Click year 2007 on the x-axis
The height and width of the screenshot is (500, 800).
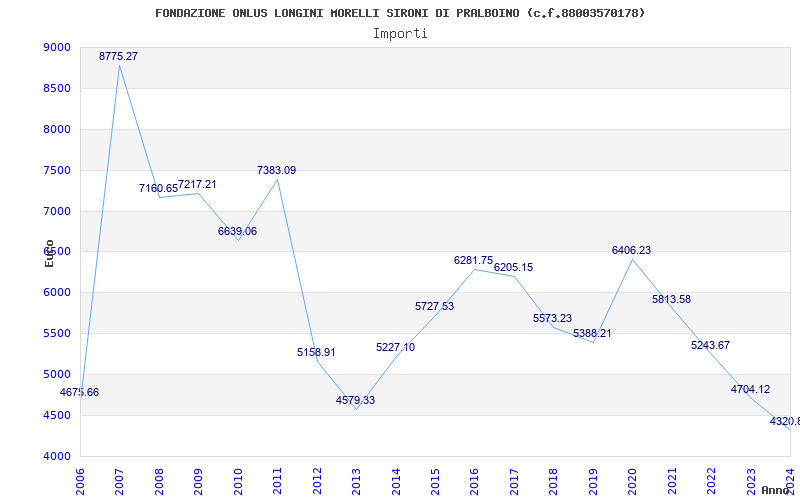point(119,482)
